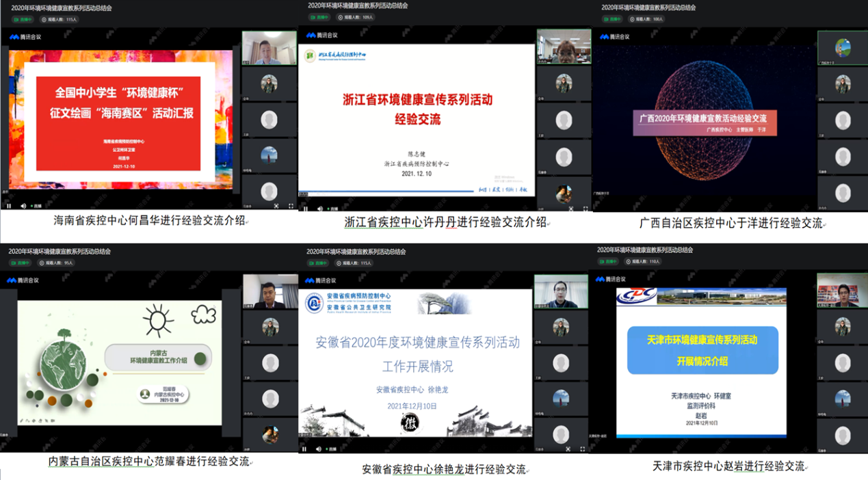Select Inner Mongolia speaker's video thumbnail
The image size is (868, 480).
[x=270, y=292]
